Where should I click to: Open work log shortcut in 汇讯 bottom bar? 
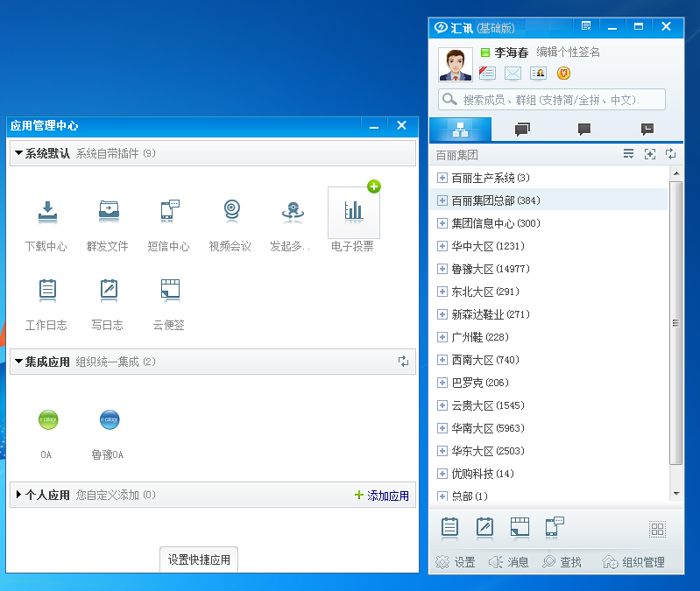click(x=449, y=528)
